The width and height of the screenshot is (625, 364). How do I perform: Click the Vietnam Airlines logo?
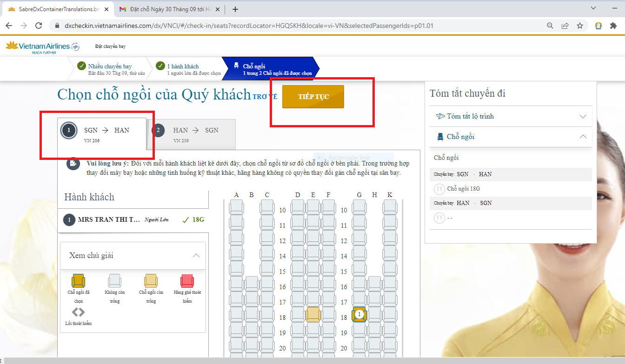pos(43,47)
